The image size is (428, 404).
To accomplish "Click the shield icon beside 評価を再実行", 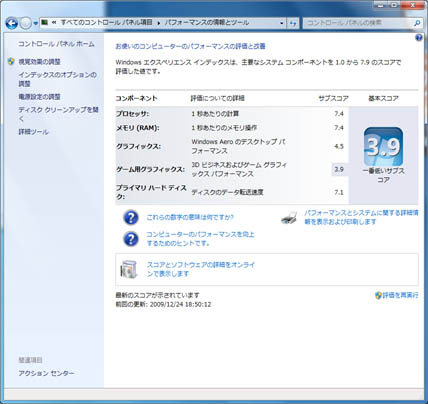I will pyautogui.click(x=378, y=295).
